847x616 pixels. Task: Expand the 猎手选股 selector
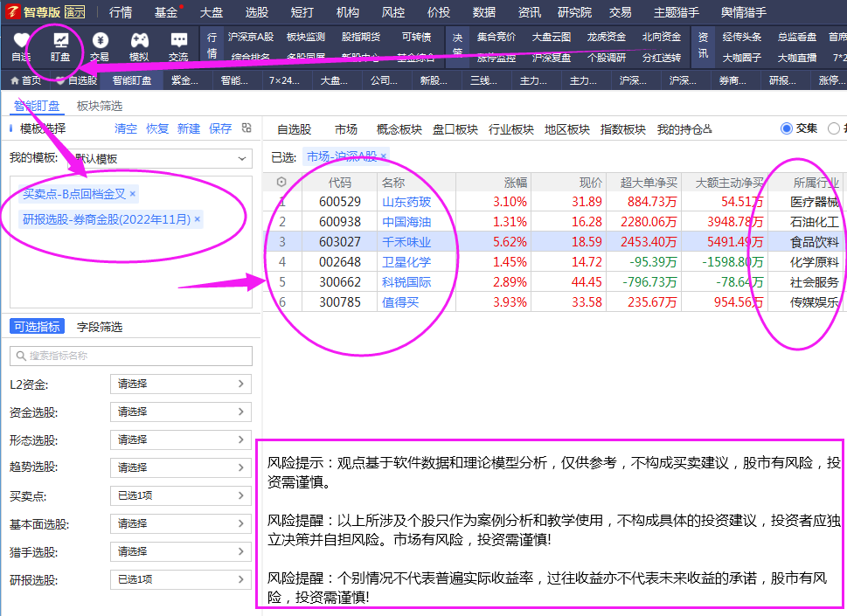181,551
